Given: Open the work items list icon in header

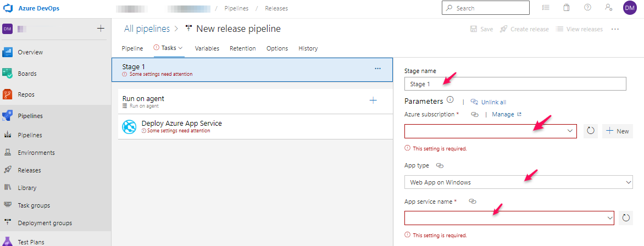Looking at the screenshot, I should (x=546, y=8).
